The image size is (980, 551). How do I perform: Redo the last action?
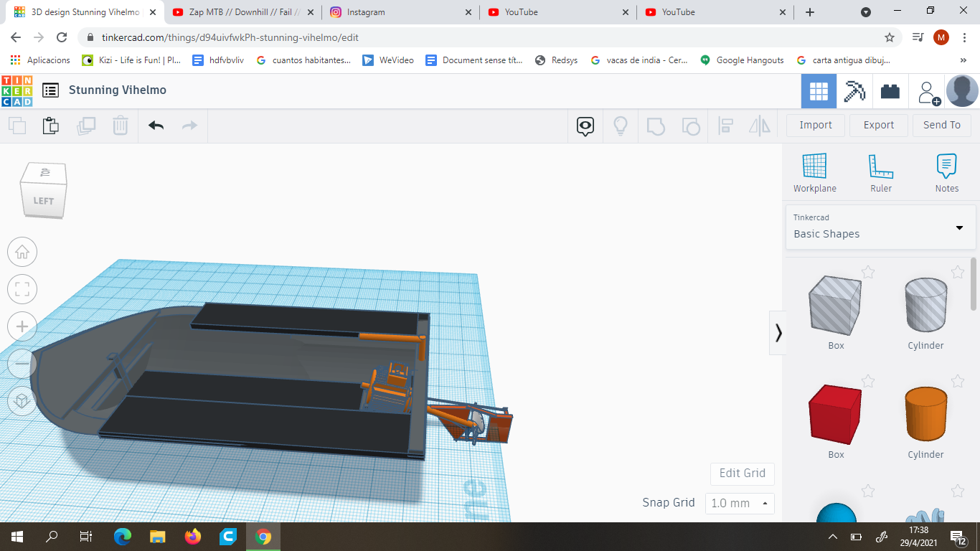[189, 126]
